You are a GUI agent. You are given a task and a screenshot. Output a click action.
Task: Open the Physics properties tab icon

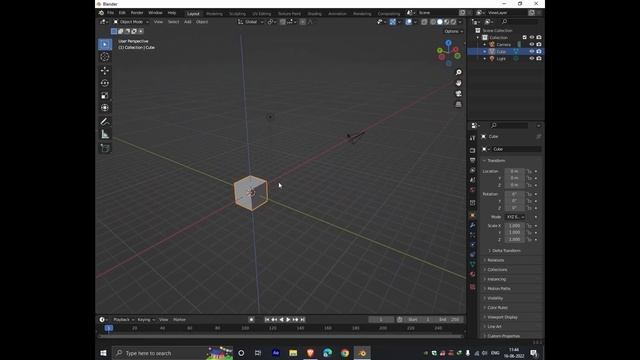coord(473,245)
